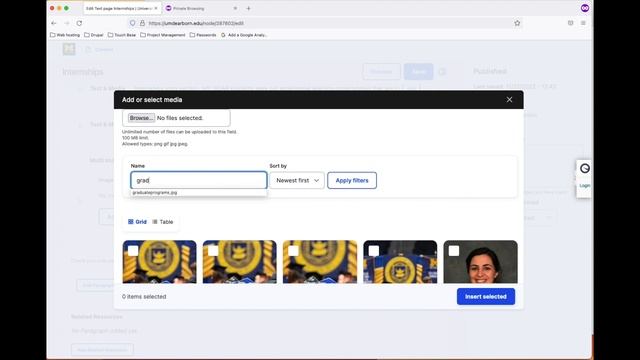Check the fourth podium seal image checkbox
The height and width of the screenshot is (360, 640).
[374, 251]
